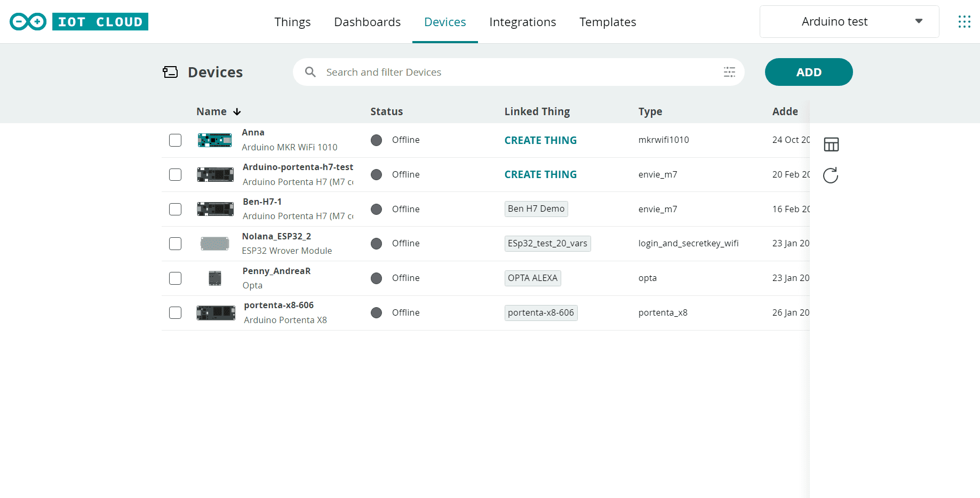Screen dimensions: 980x498
Task: Click the refresh devices list icon
Action: 831,175
